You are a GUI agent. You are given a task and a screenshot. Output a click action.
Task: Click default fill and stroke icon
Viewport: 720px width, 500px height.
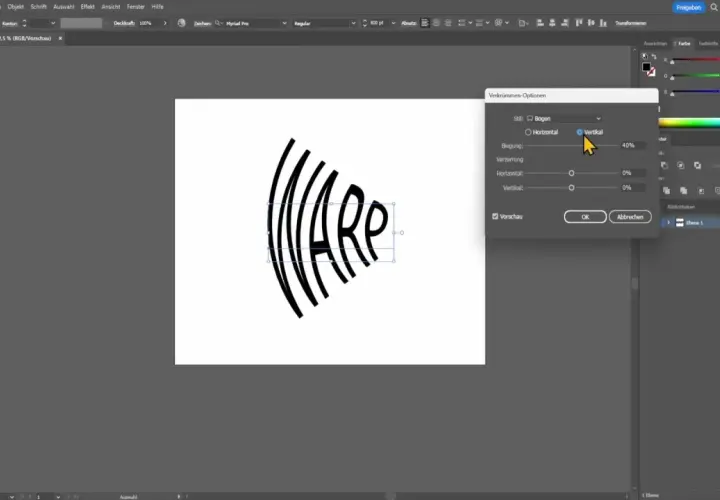pos(645,56)
